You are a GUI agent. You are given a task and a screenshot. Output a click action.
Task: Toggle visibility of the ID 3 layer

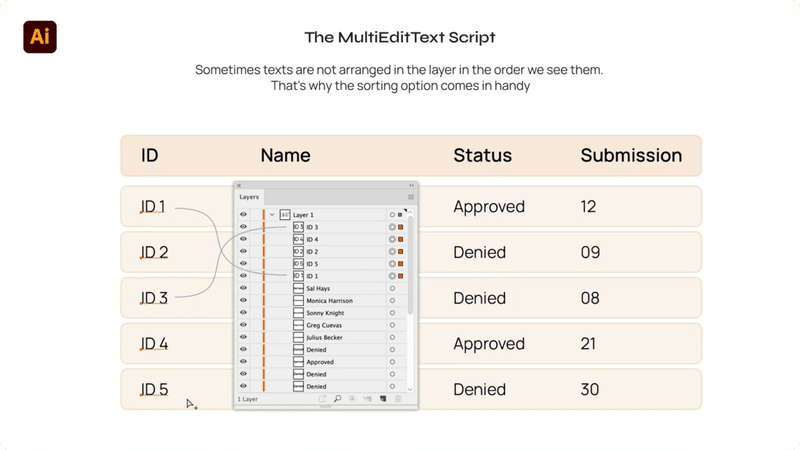(x=243, y=227)
